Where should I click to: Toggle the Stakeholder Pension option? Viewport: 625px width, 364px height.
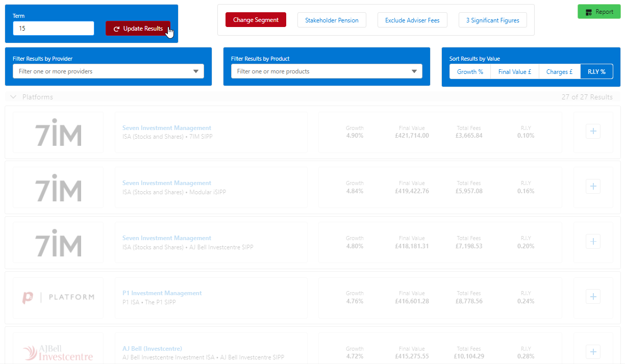[x=332, y=20]
